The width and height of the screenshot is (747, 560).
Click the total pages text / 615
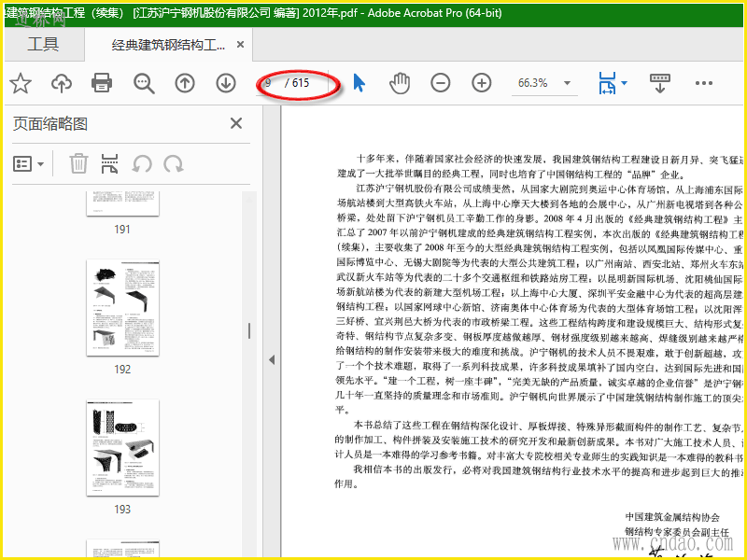(297, 83)
